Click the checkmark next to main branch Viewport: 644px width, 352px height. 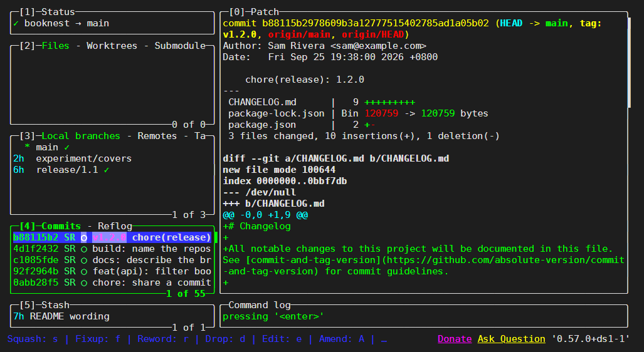66,147
